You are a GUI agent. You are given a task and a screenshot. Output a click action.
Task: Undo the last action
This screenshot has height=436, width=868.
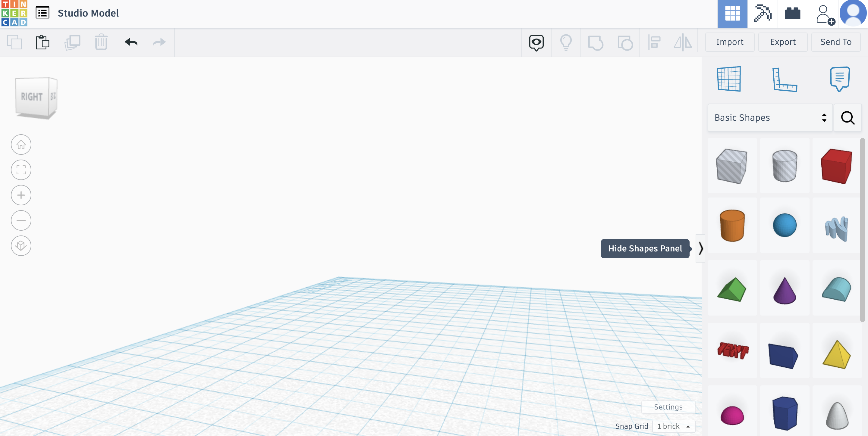point(131,42)
